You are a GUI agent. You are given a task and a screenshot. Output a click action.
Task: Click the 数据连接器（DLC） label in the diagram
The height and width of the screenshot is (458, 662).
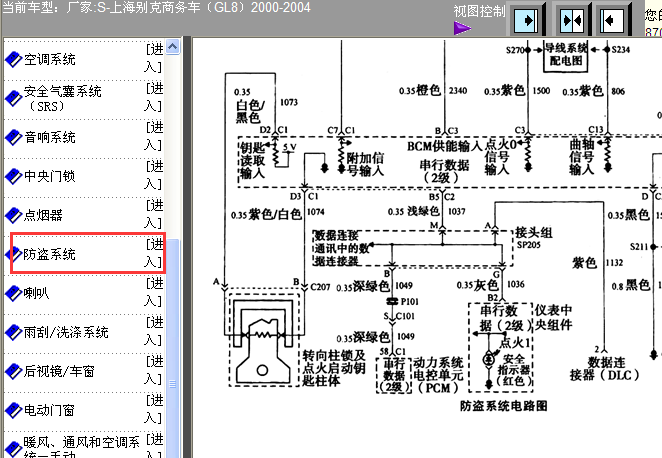[605, 369]
